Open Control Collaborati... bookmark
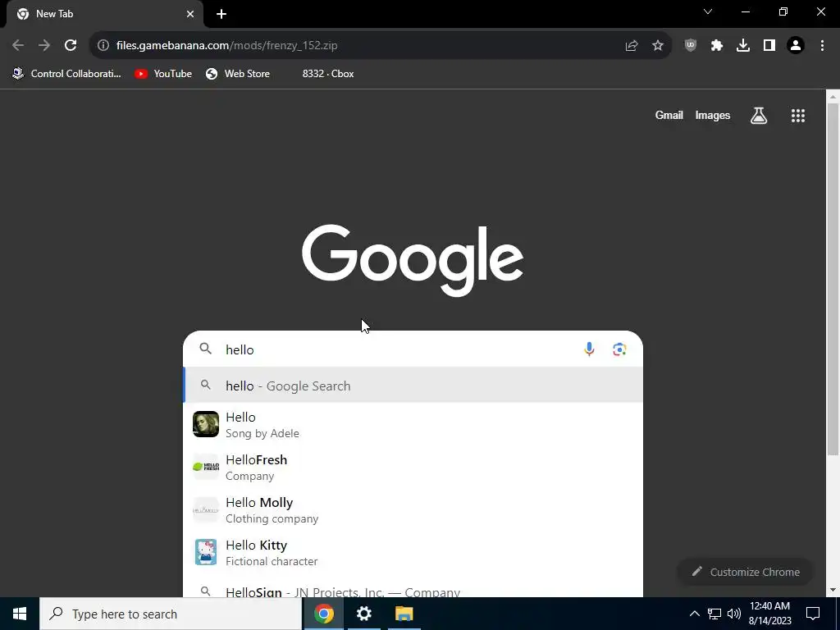 coord(67,74)
